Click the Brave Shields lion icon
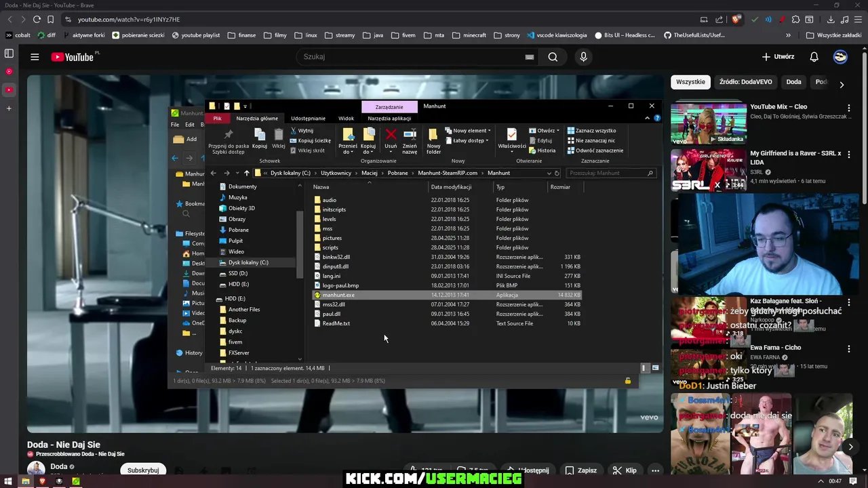The width and height of the screenshot is (868, 488). (x=736, y=20)
